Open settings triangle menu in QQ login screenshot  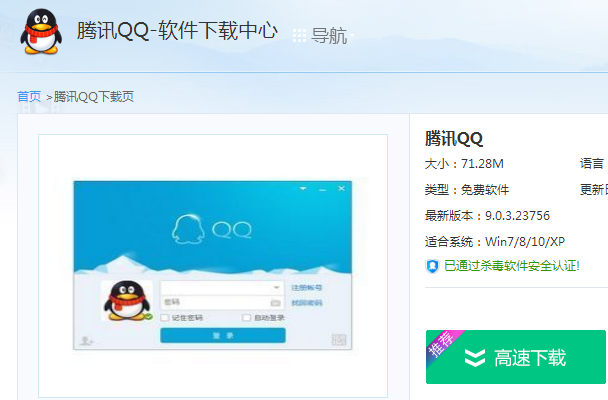click(303, 189)
